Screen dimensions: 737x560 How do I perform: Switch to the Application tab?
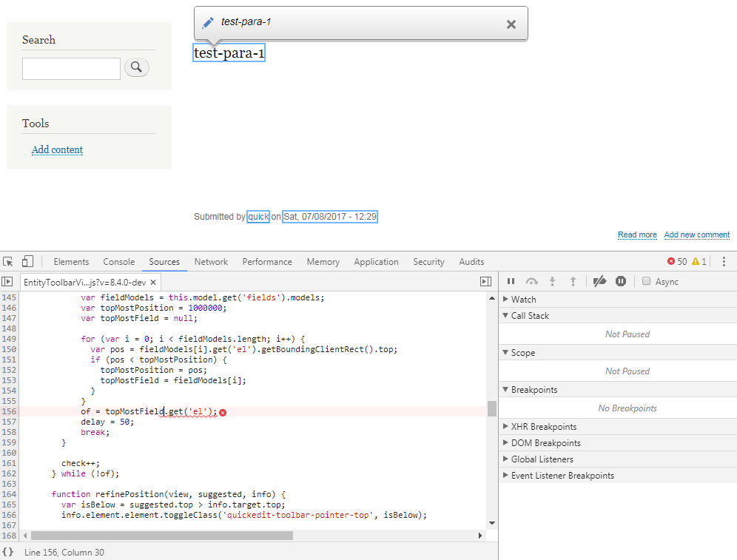pos(376,262)
